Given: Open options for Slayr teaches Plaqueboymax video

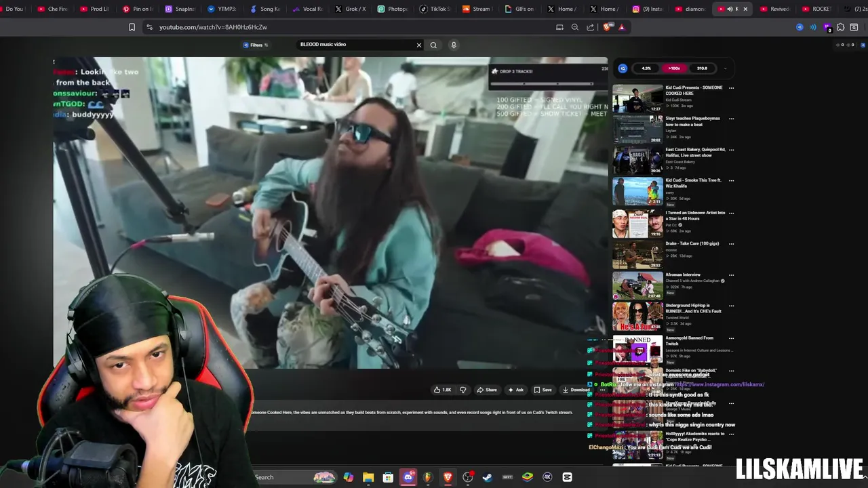Looking at the screenshot, I should pos(731,119).
